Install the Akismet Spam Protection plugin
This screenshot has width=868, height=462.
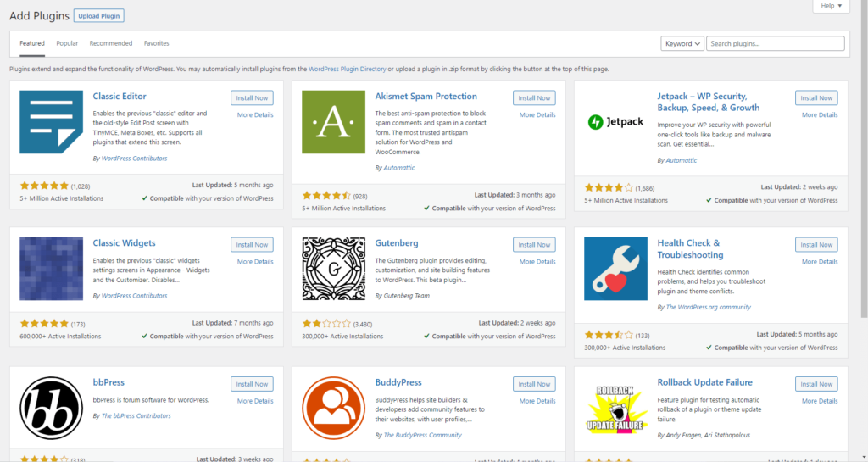click(534, 98)
